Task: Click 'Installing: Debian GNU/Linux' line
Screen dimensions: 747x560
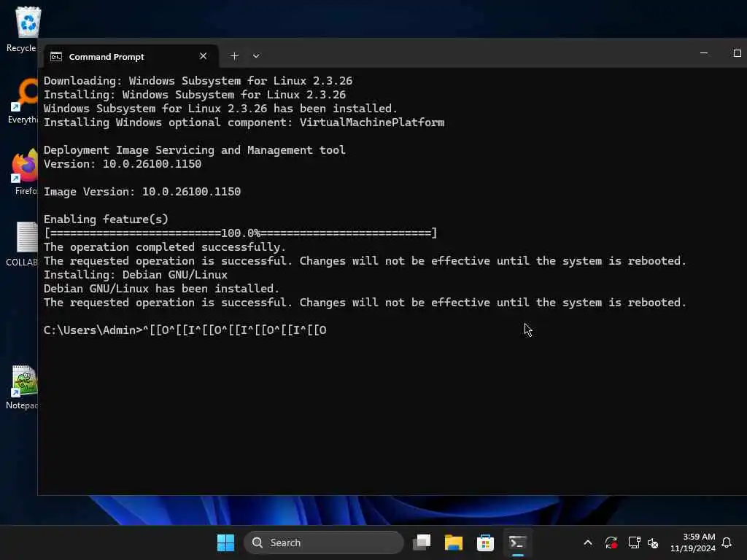Action: point(136,275)
